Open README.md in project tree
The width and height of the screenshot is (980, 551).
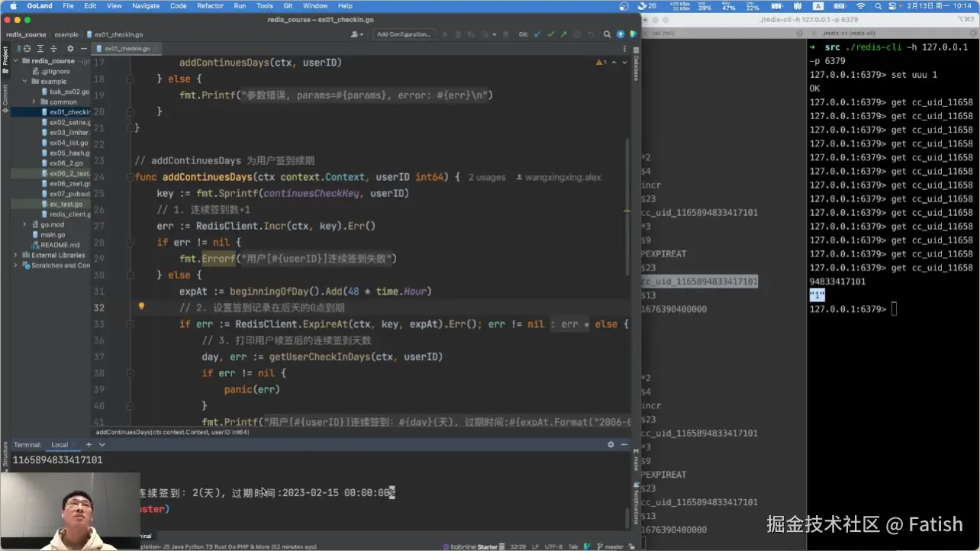[x=56, y=245]
